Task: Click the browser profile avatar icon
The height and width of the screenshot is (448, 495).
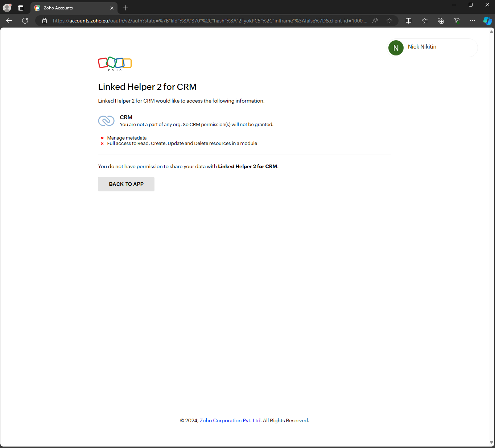Action: pyautogui.click(x=7, y=8)
